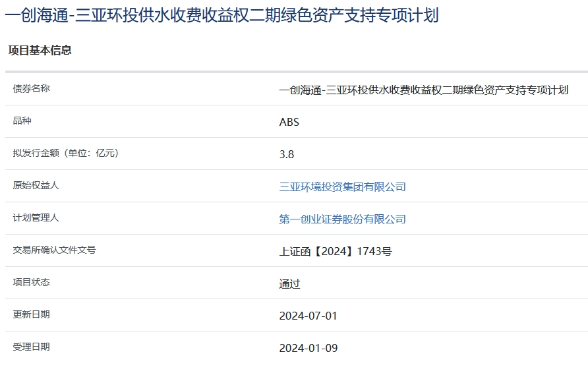Select the 通过 status value
Screen dimensions: 588x373
click(x=289, y=284)
